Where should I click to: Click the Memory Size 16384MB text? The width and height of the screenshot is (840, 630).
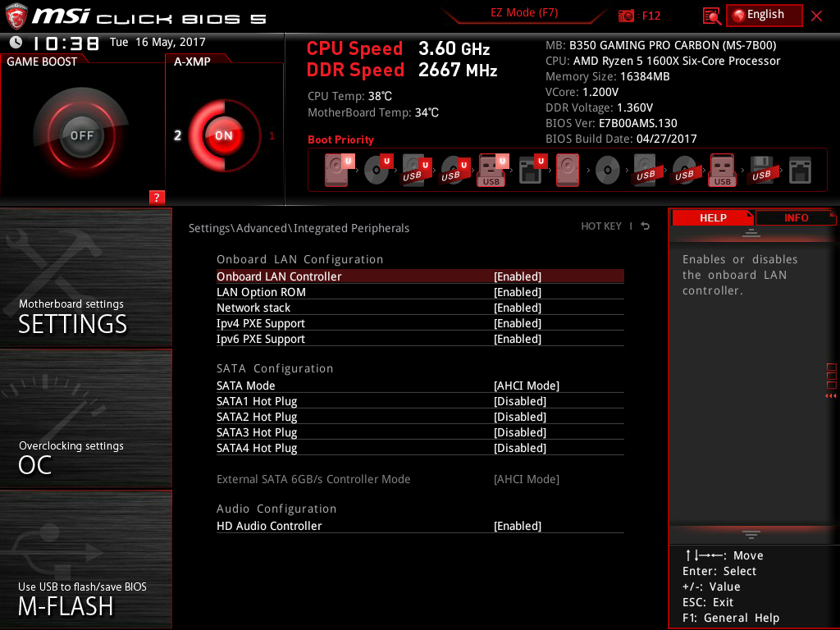coord(608,76)
